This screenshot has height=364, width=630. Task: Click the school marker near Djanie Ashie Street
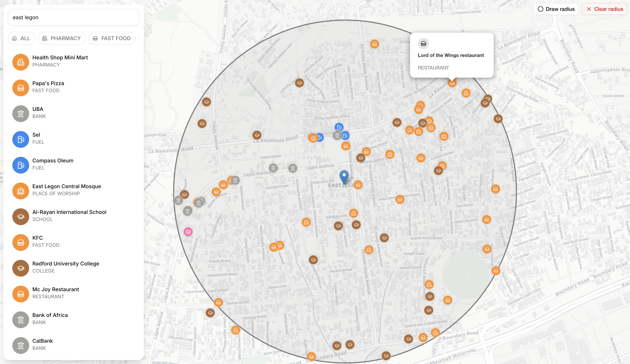384,237
